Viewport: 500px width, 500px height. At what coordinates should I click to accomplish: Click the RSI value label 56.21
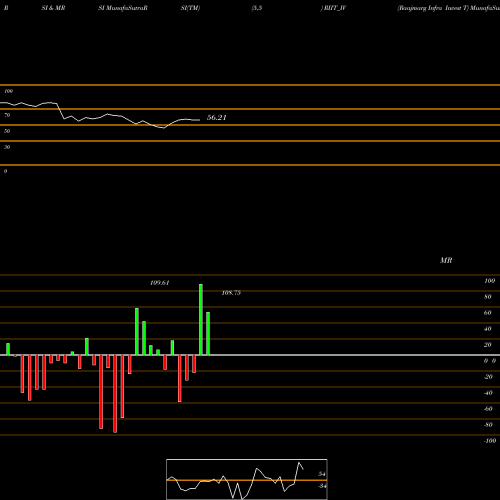pyautogui.click(x=217, y=117)
